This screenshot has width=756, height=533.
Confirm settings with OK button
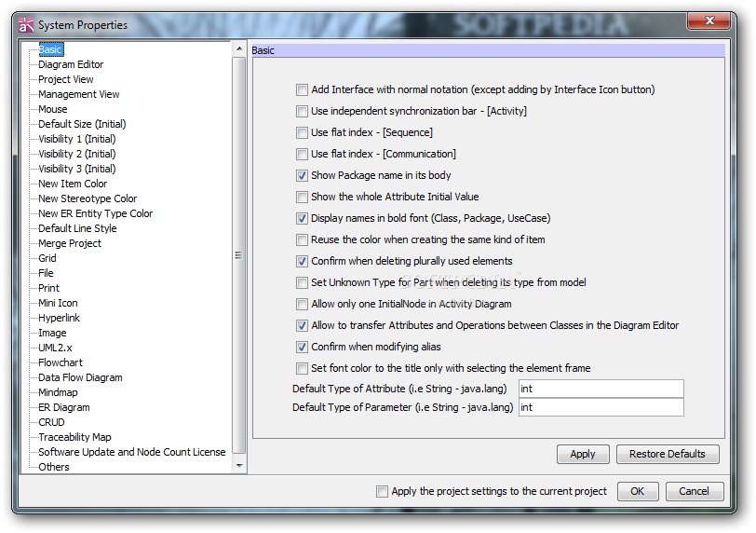pos(637,491)
